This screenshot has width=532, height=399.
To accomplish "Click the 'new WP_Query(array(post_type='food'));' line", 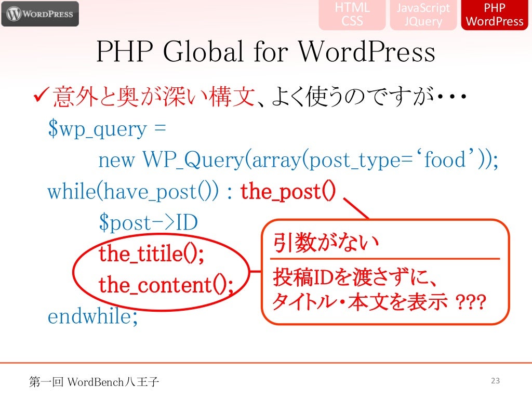I will (x=298, y=159).
